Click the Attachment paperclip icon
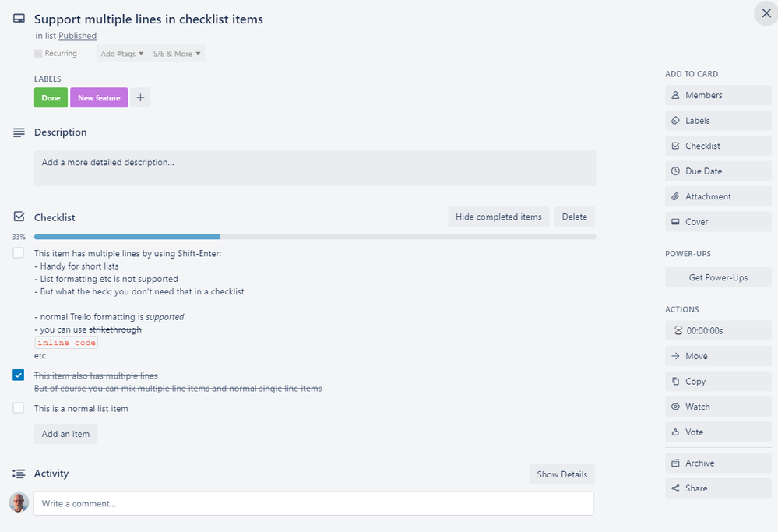The width and height of the screenshot is (778, 532). tap(676, 196)
